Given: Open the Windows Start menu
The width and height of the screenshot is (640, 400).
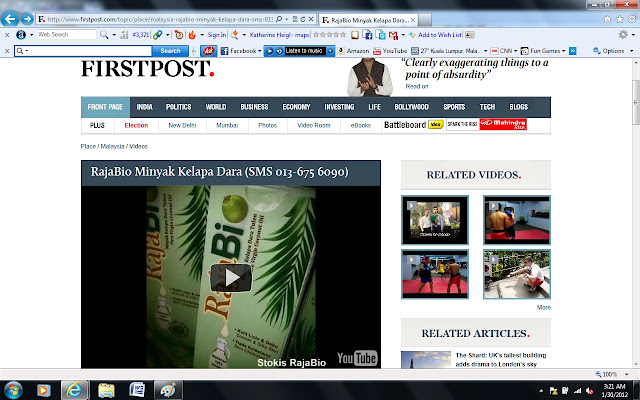Looking at the screenshot, I should pyautogui.click(x=13, y=390).
